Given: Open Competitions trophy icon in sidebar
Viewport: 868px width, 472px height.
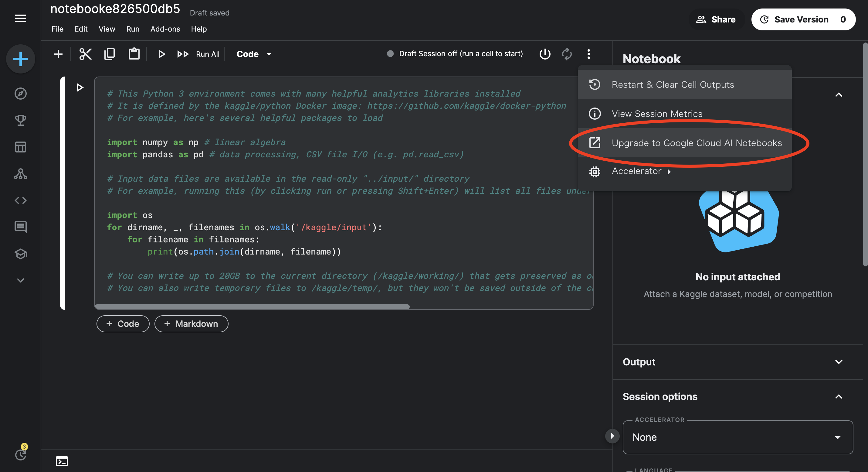Looking at the screenshot, I should [x=21, y=120].
